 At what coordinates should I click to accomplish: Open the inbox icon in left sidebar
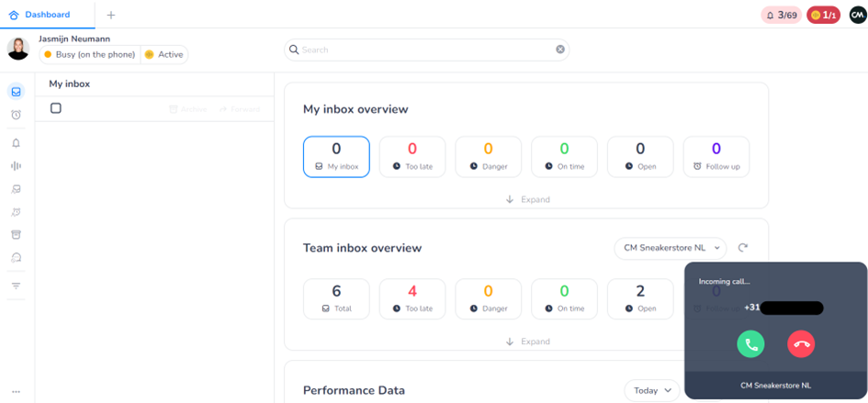[x=16, y=92]
